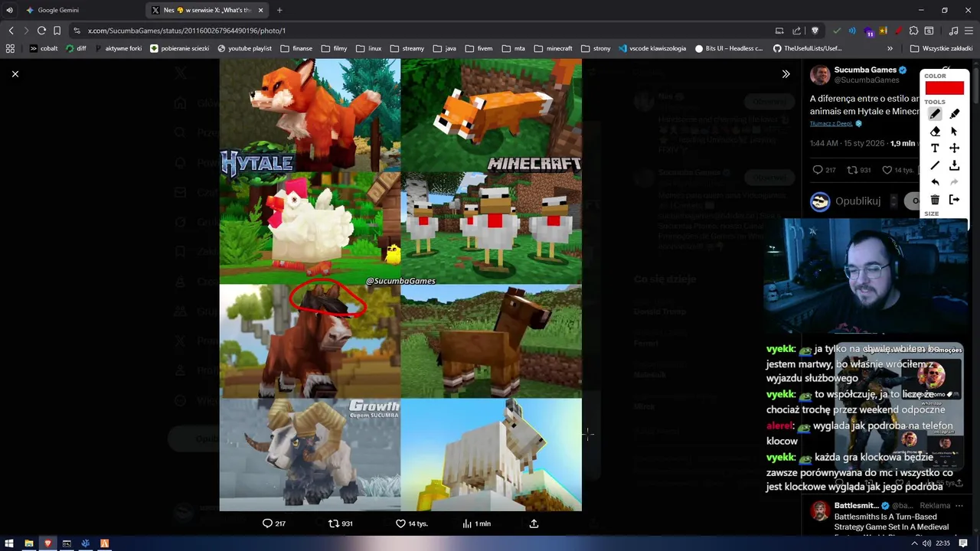Undo last drawing stroke
Viewport: 980px width, 551px height.
coord(935,182)
